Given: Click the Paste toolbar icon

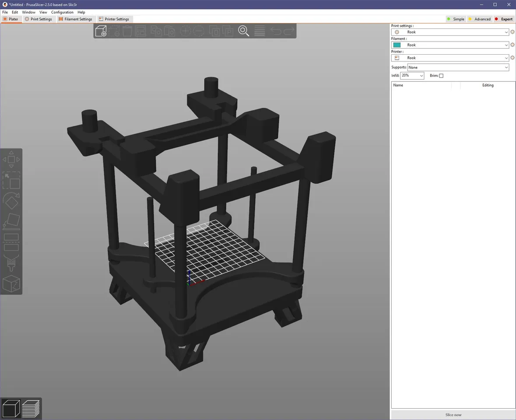Looking at the screenshot, I should pos(169,31).
